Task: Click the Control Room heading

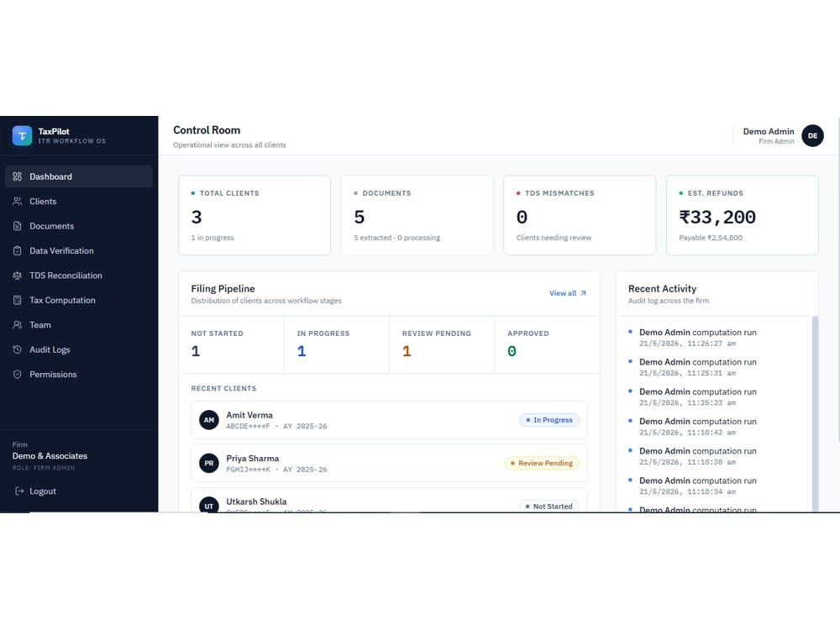Action: [207, 130]
